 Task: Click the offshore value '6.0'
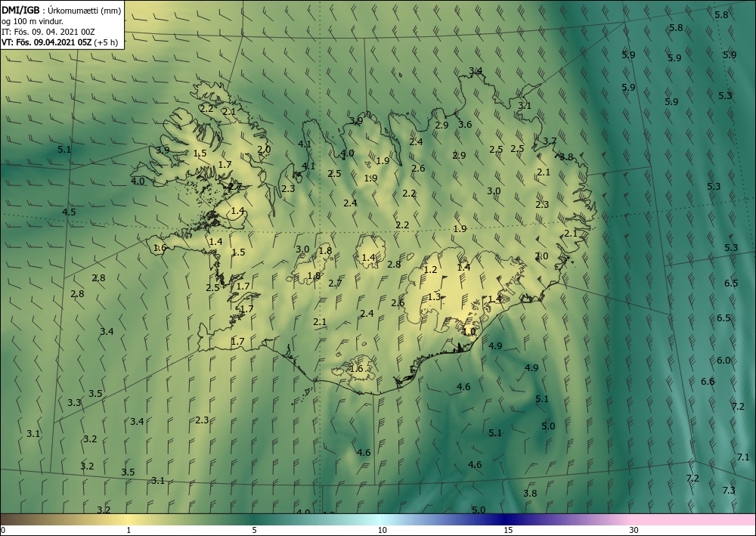tap(723, 360)
